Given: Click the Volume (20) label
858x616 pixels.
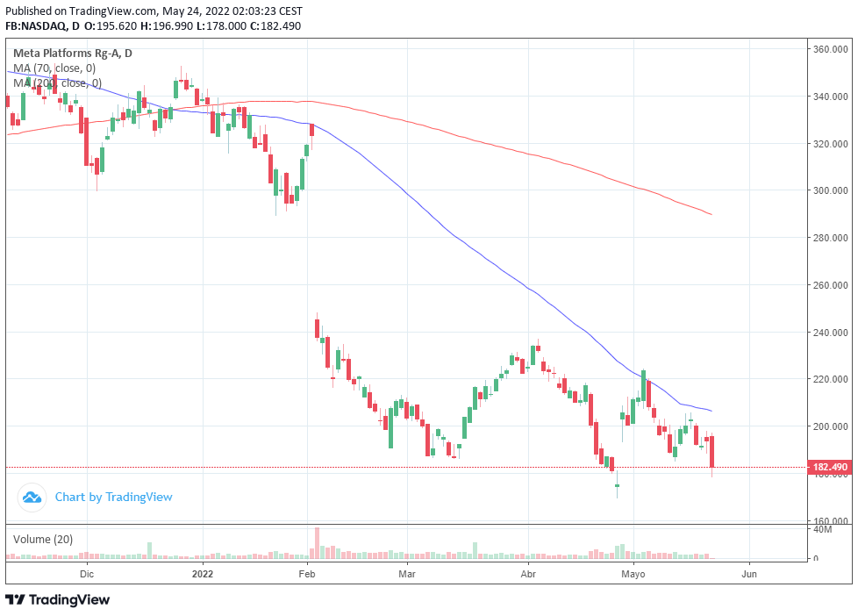Looking at the screenshot, I should tap(43, 540).
